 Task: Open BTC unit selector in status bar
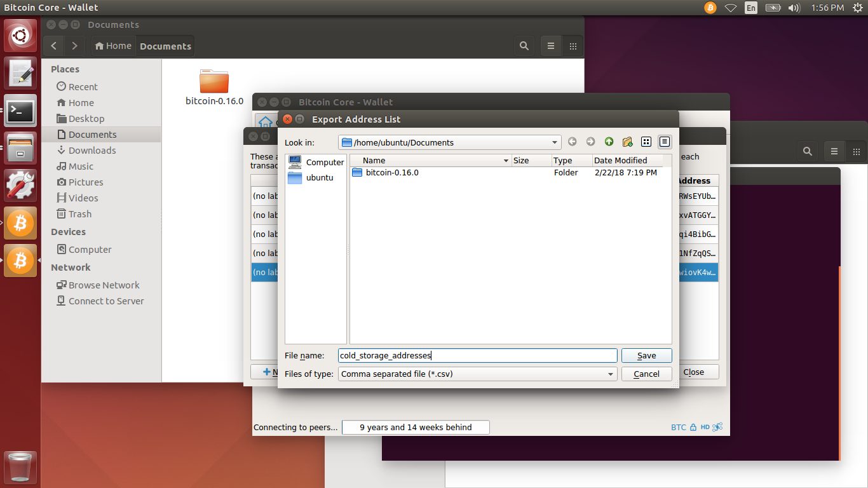tap(679, 427)
